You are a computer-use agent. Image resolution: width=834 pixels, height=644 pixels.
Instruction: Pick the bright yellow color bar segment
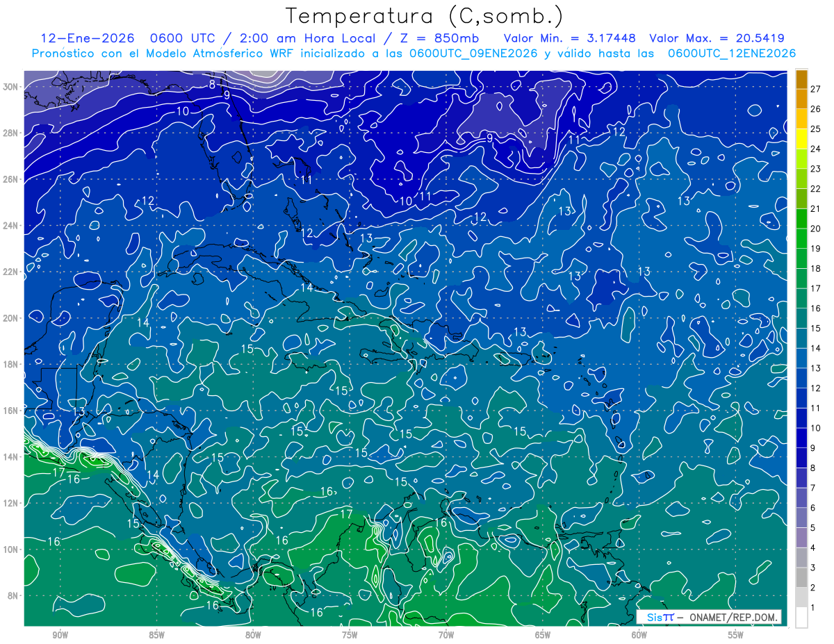click(x=801, y=139)
